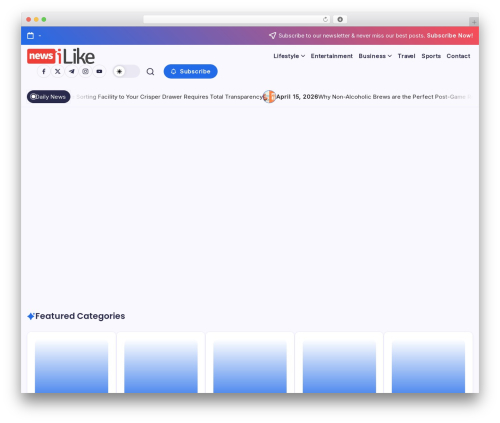500x423 pixels.
Task: Click the browser shield icon beside address bar
Action: pyautogui.click(x=340, y=19)
